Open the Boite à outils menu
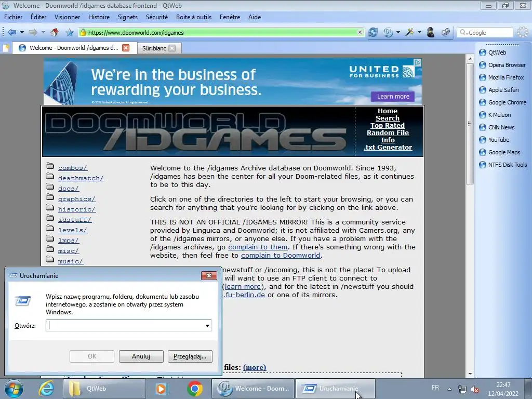The width and height of the screenshot is (532, 399). 194,17
